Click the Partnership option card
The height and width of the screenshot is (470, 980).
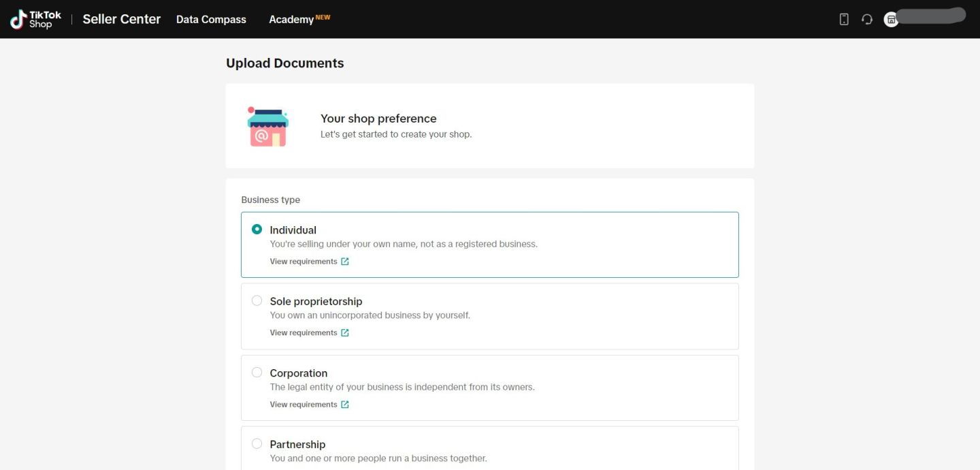tap(490, 450)
